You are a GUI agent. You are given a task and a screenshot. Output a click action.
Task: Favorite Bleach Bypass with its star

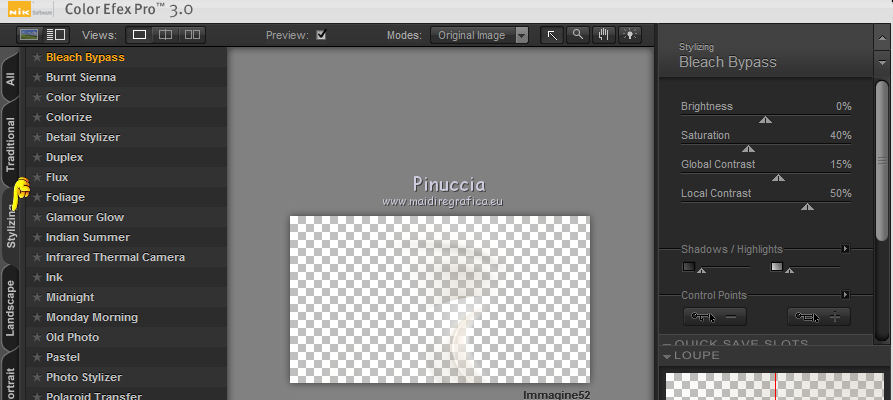37,57
